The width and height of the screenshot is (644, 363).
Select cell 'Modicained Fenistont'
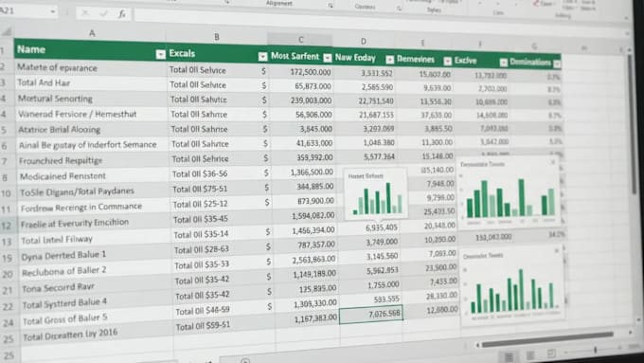point(63,176)
